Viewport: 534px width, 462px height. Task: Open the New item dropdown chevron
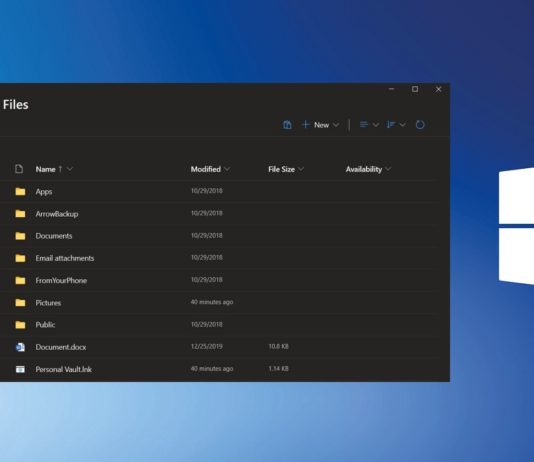pos(336,125)
